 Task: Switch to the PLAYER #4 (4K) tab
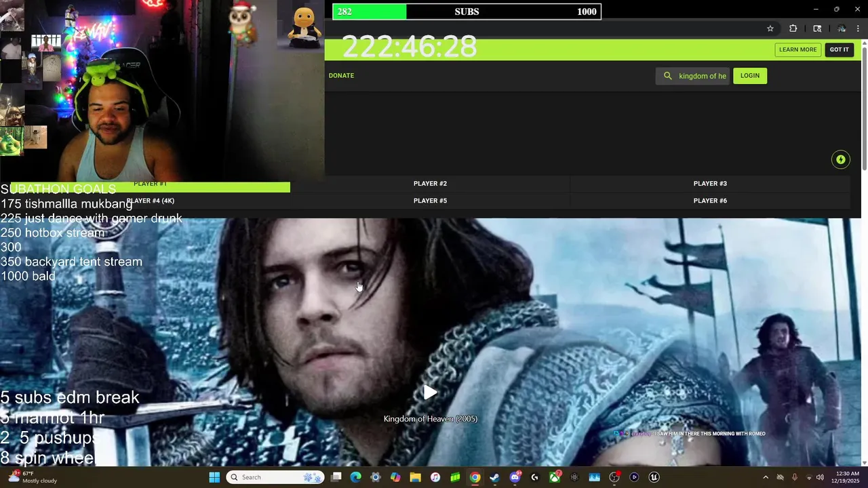pyautogui.click(x=150, y=201)
